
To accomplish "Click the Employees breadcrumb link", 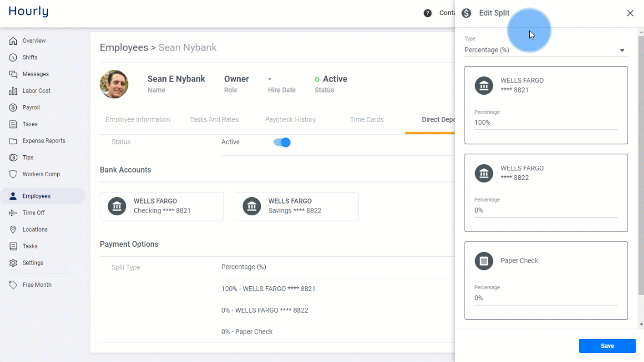I will [124, 47].
